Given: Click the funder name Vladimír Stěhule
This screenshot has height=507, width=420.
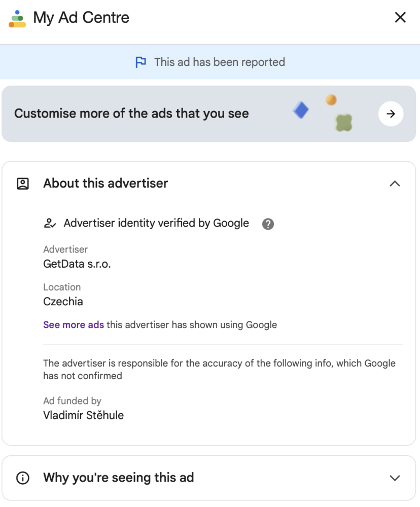Looking at the screenshot, I should [83, 415].
